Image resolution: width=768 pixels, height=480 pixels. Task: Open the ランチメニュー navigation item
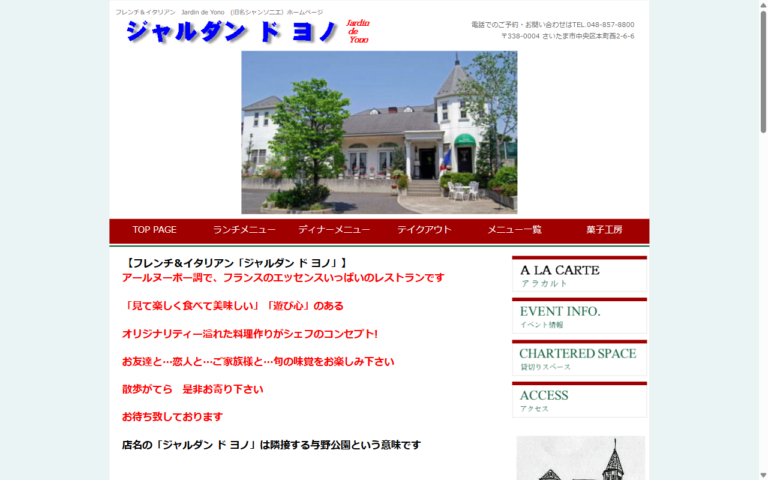[244, 230]
